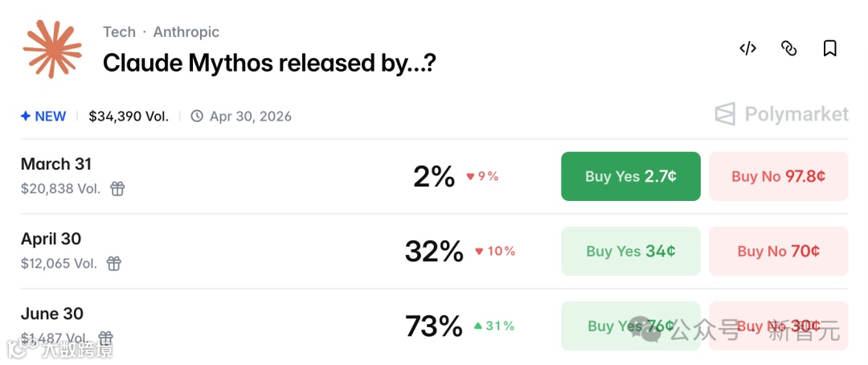Click the gift icon beside April 30 volume

(x=114, y=264)
